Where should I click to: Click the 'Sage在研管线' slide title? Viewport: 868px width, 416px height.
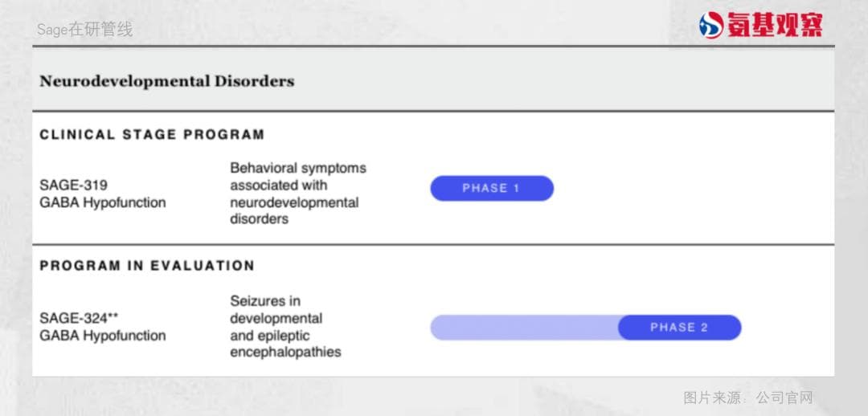(x=84, y=30)
